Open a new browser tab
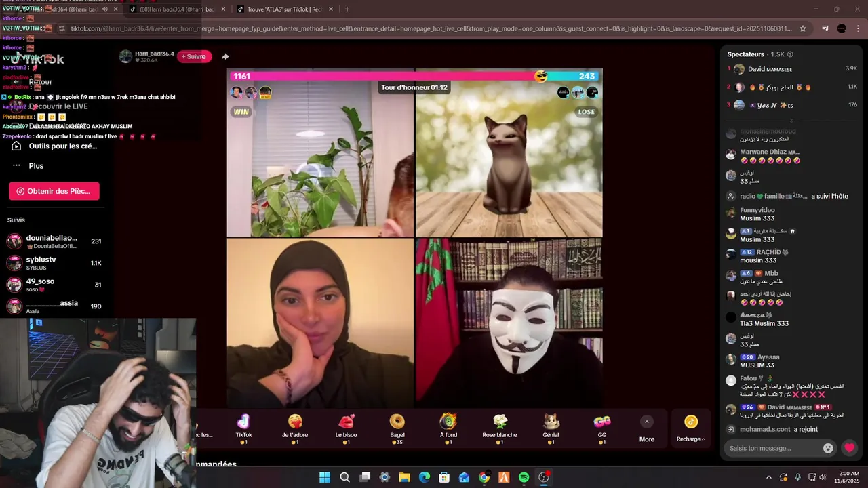The height and width of the screenshot is (488, 868). 347,9
